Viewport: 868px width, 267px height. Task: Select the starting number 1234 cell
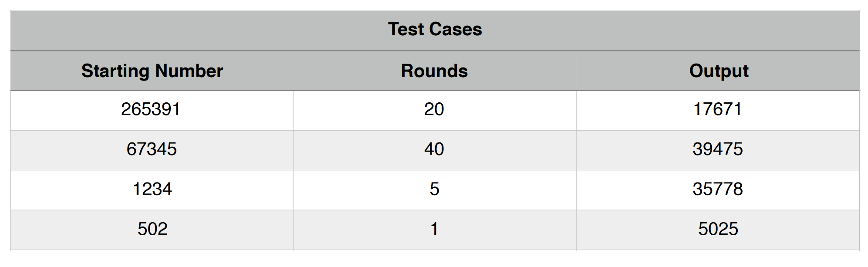click(152, 190)
